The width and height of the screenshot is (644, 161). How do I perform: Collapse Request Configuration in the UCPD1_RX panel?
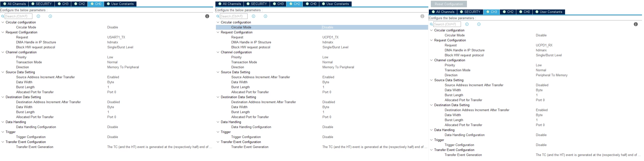431,40
